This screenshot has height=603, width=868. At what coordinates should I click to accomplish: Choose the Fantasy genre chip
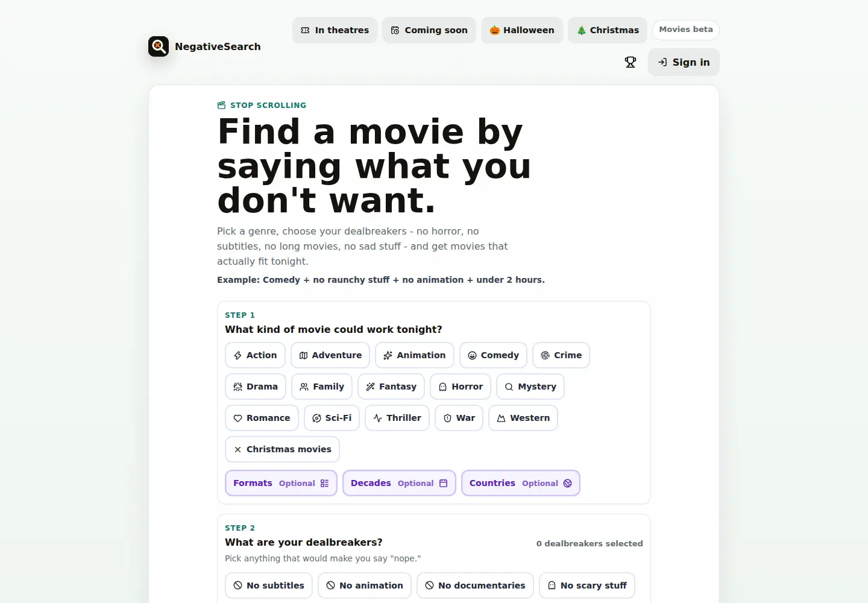click(391, 387)
